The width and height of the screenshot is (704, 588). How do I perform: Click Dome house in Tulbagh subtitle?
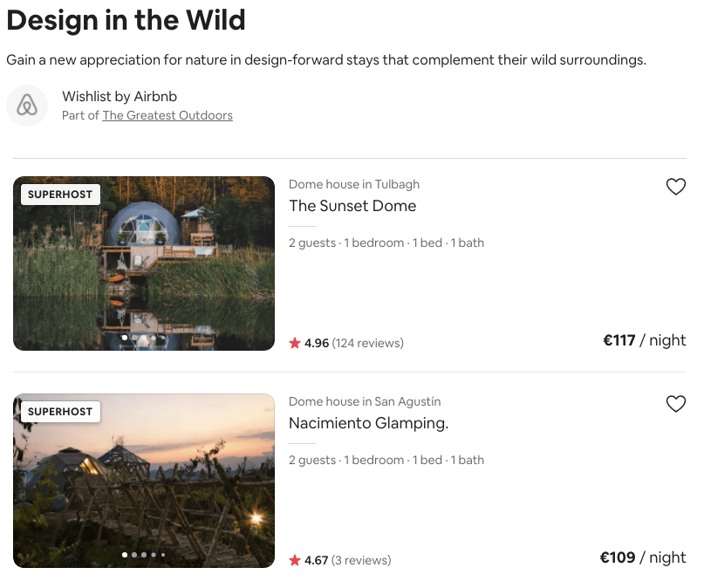[354, 184]
